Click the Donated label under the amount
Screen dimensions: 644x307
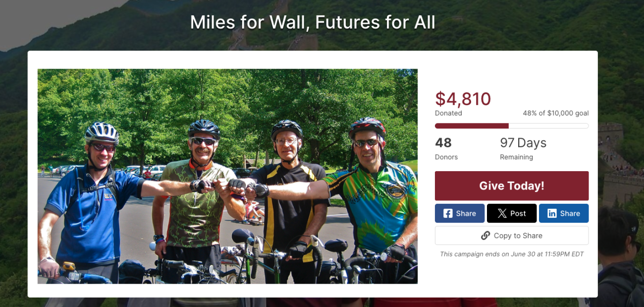(x=448, y=113)
